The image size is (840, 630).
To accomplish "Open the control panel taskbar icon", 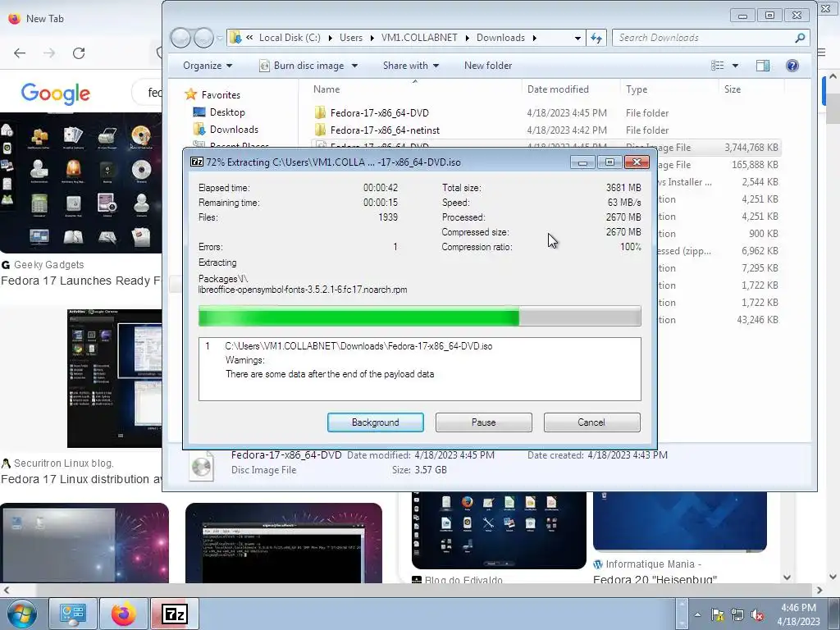I will tap(73, 614).
